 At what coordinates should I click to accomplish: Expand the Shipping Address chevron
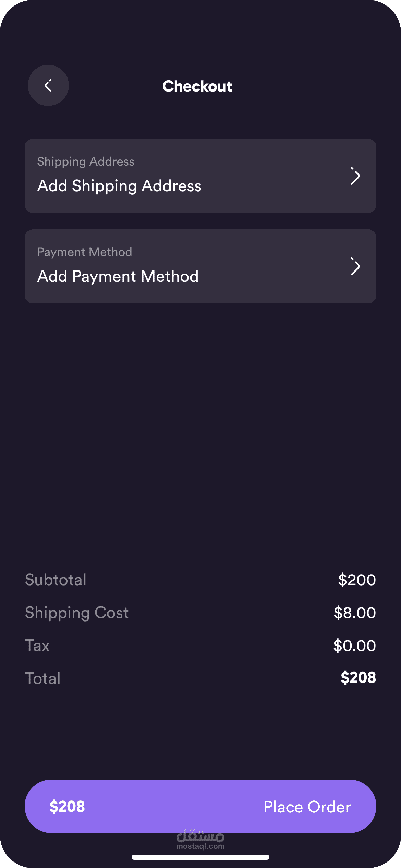(x=355, y=176)
